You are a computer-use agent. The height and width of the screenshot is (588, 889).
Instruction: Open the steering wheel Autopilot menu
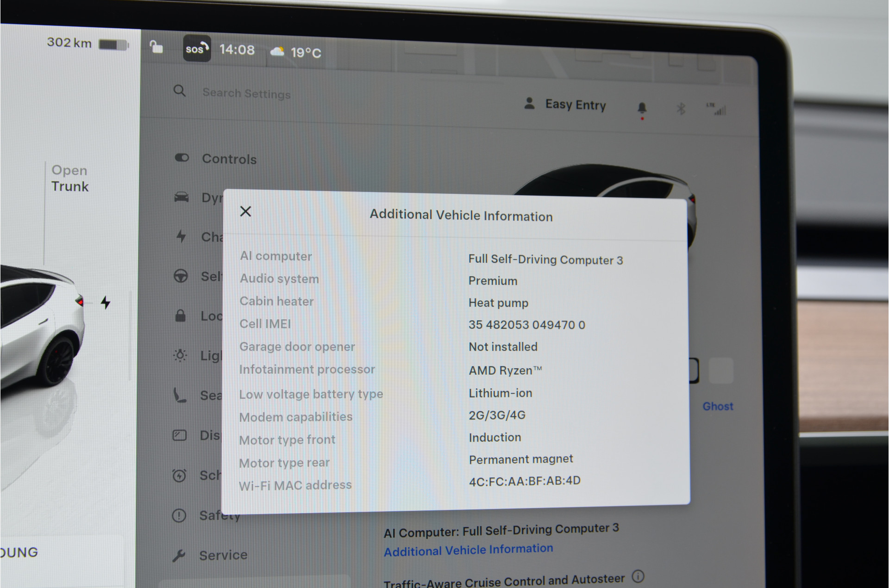(x=181, y=276)
